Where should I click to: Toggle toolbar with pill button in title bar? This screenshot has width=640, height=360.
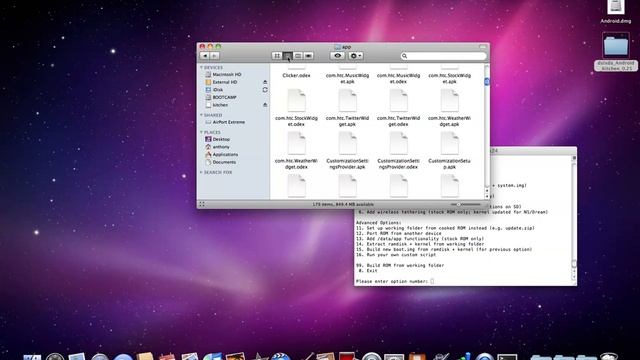click(x=482, y=47)
